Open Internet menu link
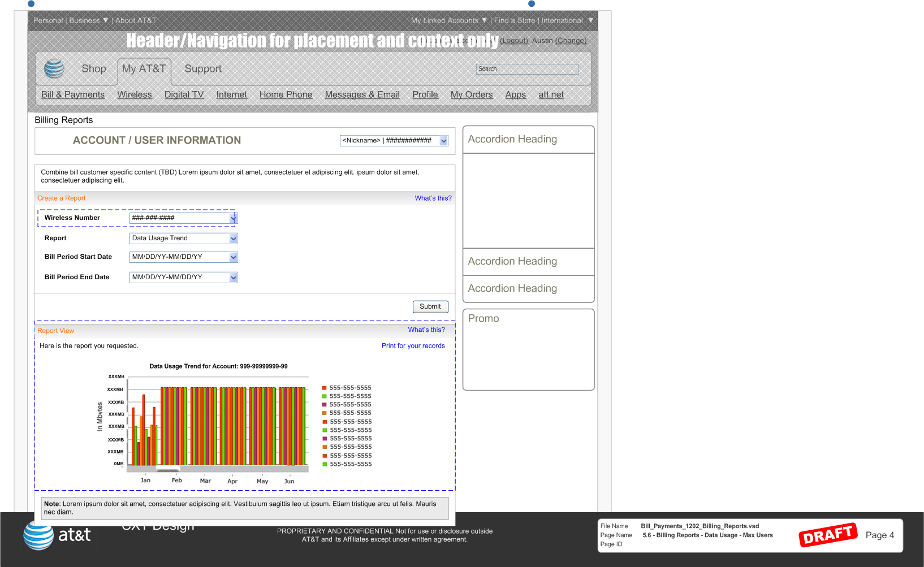The height and width of the screenshot is (567, 924). (231, 94)
